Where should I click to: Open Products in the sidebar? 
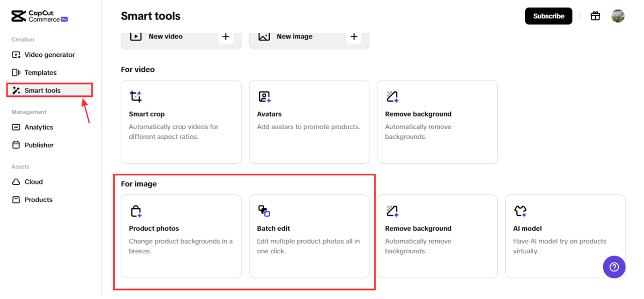click(x=38, y=200)
